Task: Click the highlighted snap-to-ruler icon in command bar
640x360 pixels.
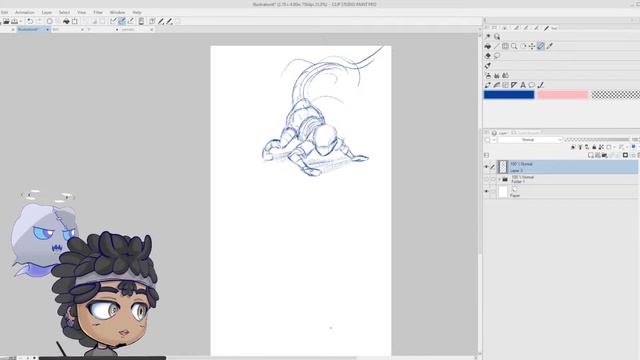Action: point(122,21)
